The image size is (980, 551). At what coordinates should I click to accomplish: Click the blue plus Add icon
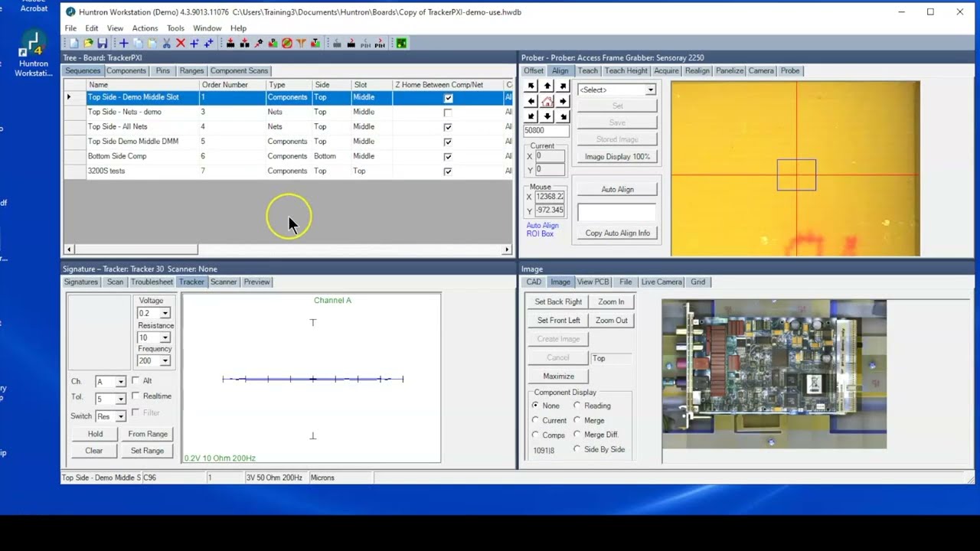pos(124,43)
